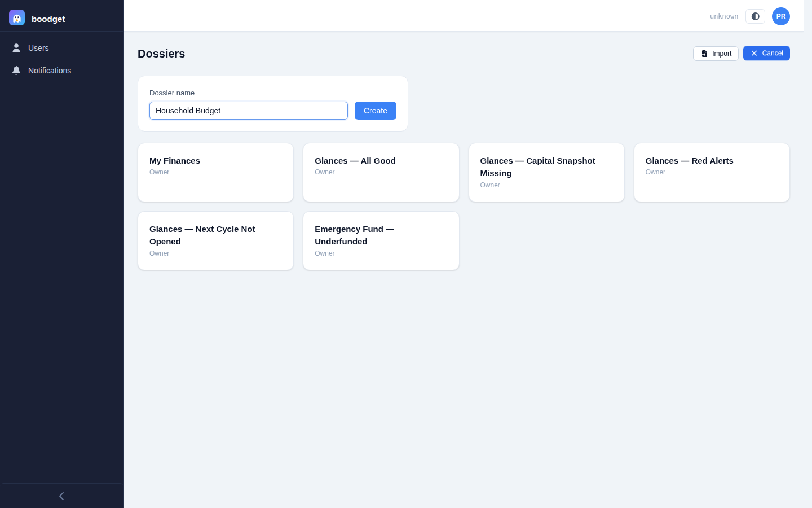The image size is (812, 508).
Task: Focus the Dossier name input field
Action: click(x=249, y=111)
